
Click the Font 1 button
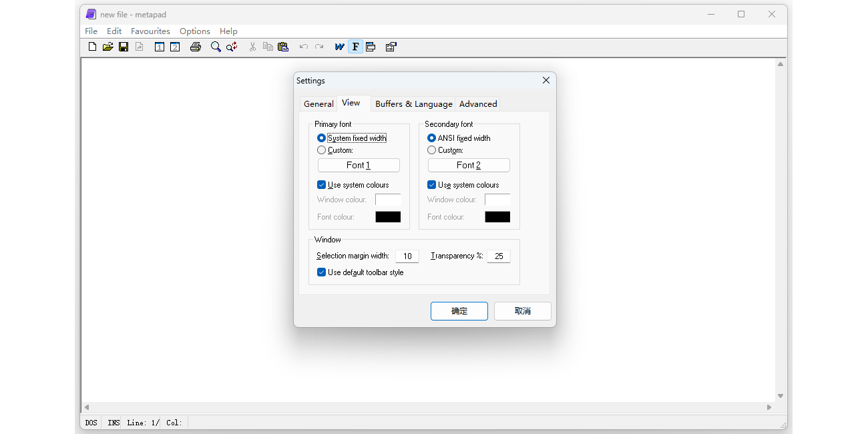(359, 166)
